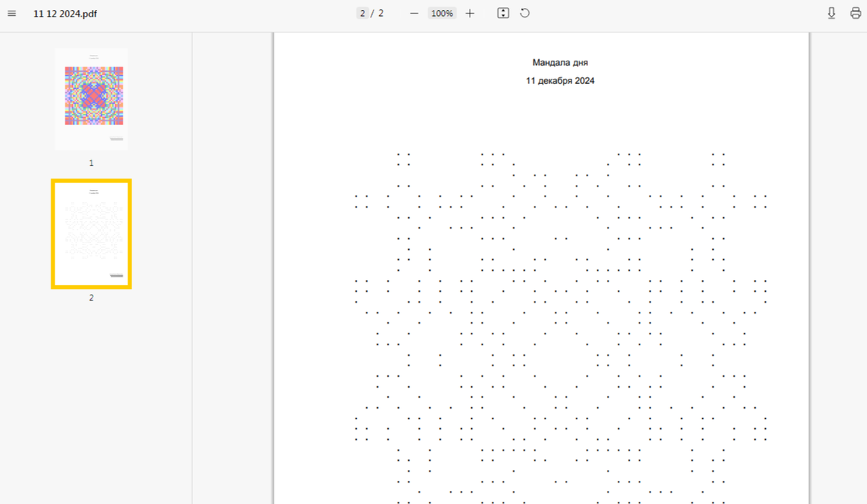
Task: Click thumbnail label number 1
Action: pyautogui.click(x=91, y=163)
